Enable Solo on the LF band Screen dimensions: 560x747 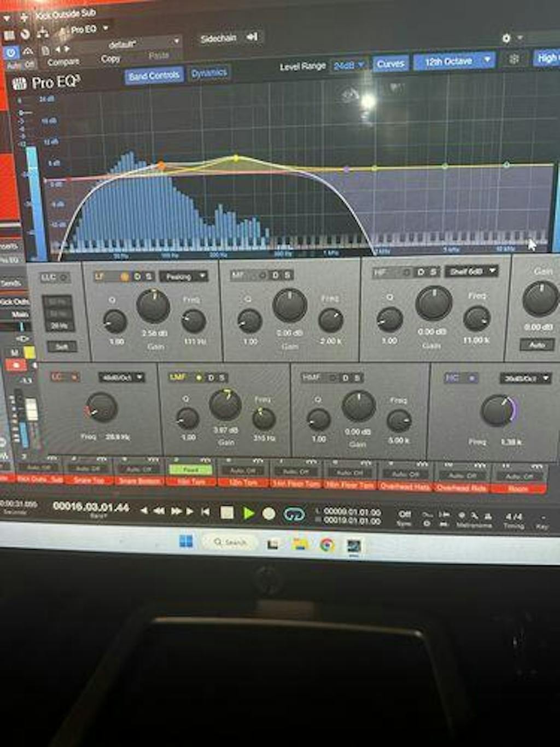149,276
